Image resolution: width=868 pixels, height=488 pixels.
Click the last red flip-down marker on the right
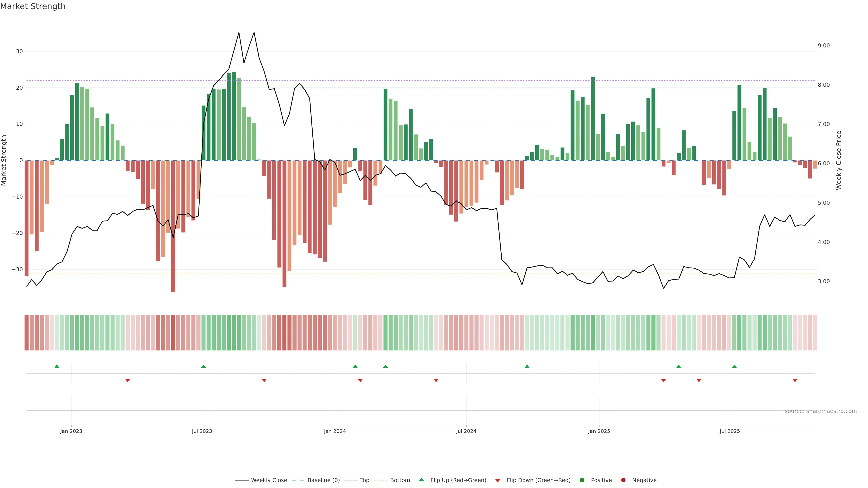coord(795,380)
